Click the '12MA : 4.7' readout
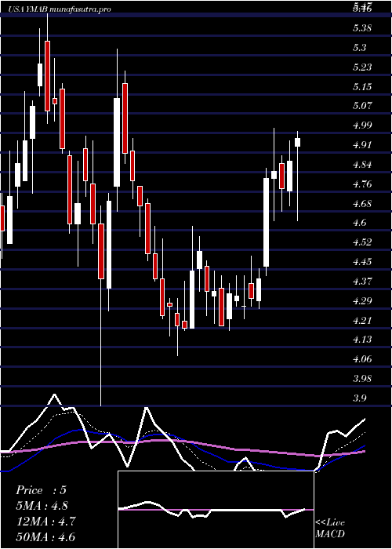 pyautogui.click(x=45, y=522)
